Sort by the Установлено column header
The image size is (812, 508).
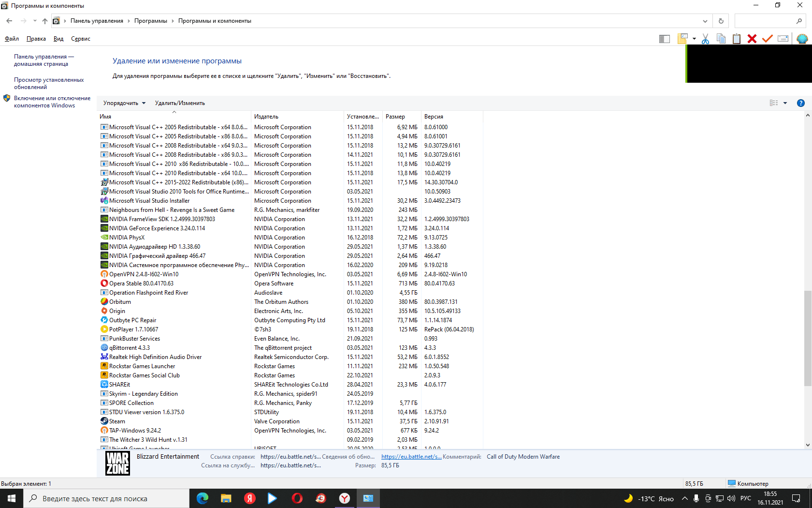[363, 117]
